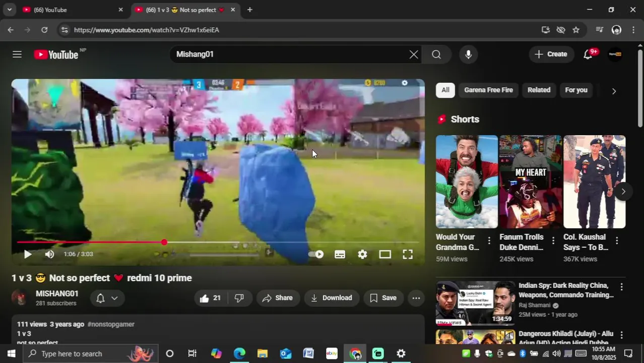Open the account avatar menu
644x363 pixels.
(615, 54)
